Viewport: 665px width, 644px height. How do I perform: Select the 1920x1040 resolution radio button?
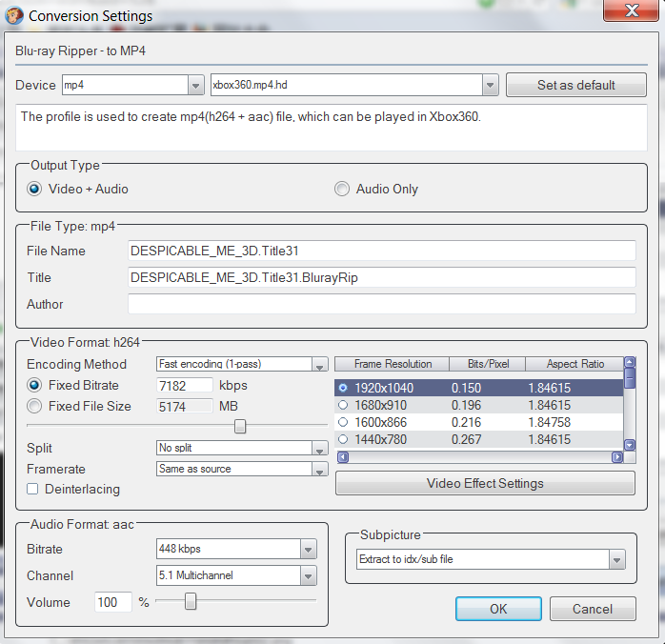[x=343, y=388]
